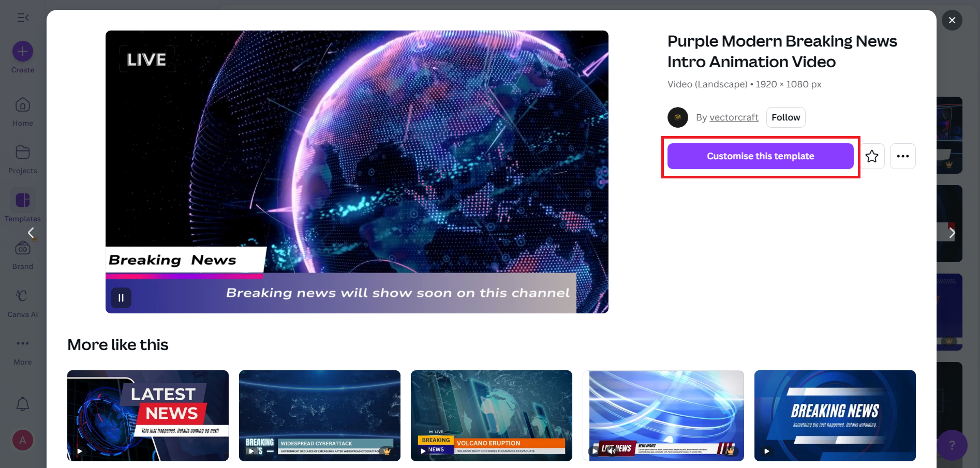980x468 pixels.
Task: Go to previous template arrow
Action: point(31,233)
